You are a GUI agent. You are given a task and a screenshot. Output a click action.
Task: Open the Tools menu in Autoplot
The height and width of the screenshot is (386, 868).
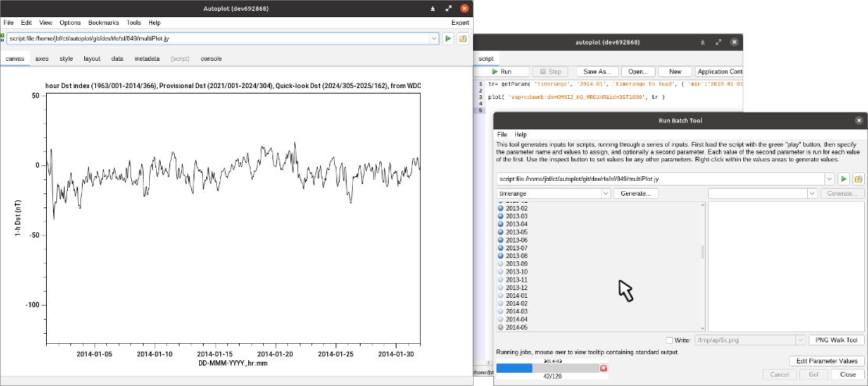click(x=133, y=23)
